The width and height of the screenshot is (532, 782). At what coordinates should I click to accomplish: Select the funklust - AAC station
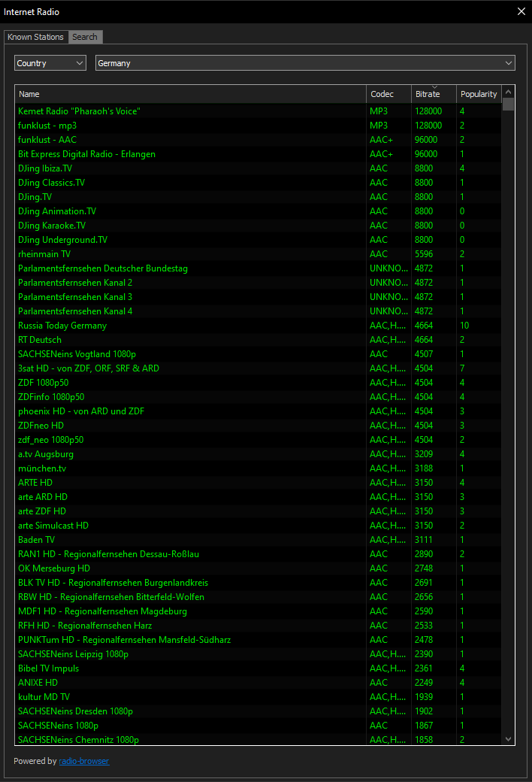(x=258, y=140)
